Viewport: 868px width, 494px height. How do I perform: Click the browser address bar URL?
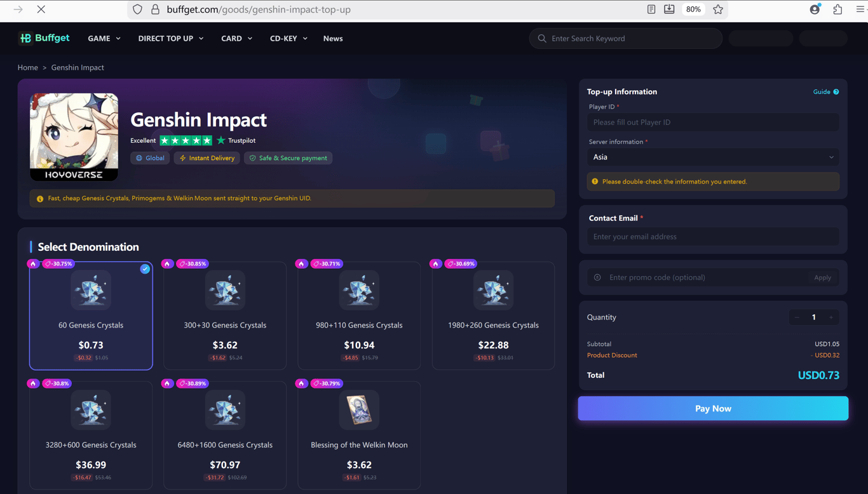259,10
